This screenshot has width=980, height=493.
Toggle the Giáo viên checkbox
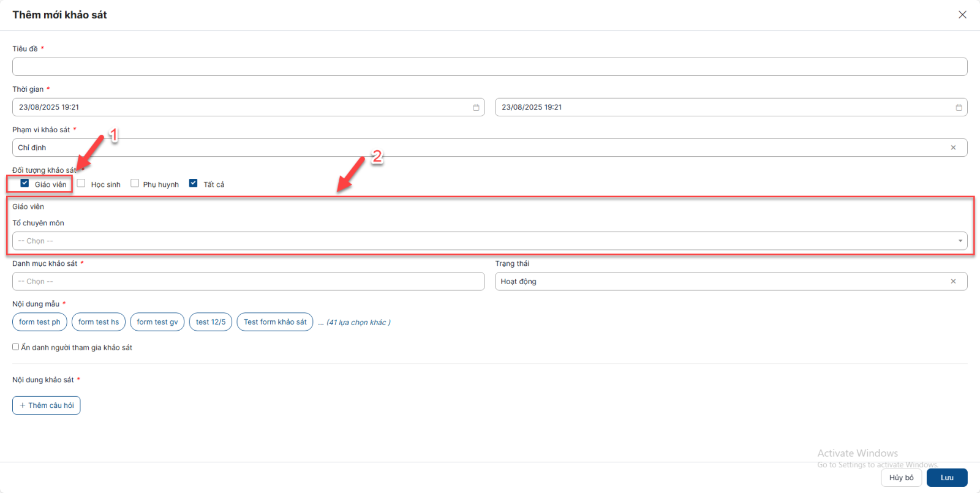24,183
